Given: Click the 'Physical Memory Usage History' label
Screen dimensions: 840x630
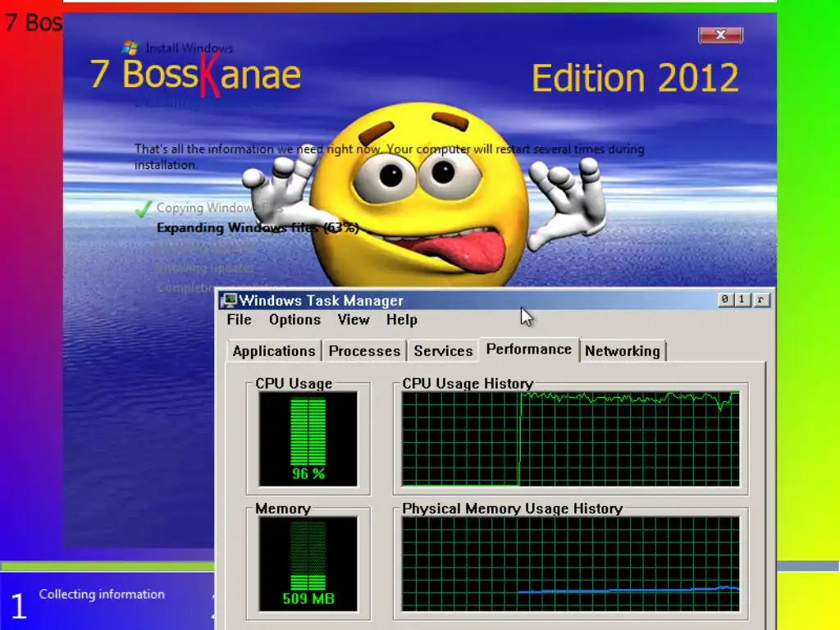Looking at the screenshot, I should pos(512,509).
